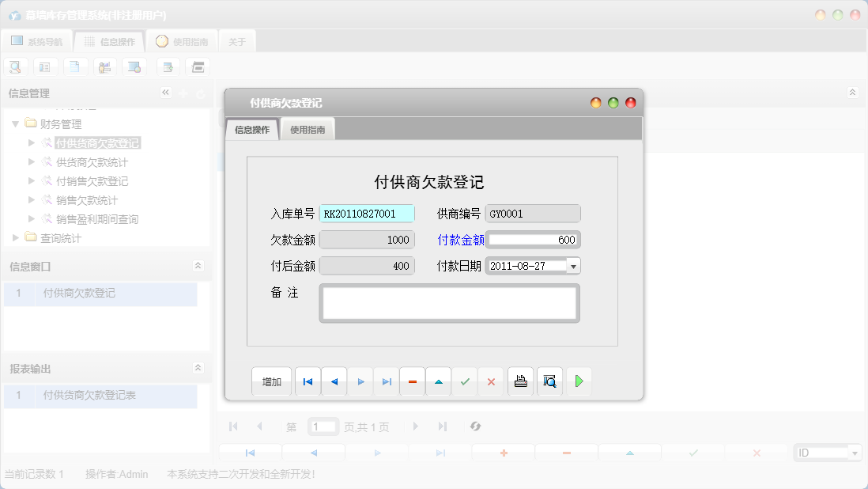The image size is (868, 489).
Task: Click the delete record minus icon
Action: [x=412, y=381]
